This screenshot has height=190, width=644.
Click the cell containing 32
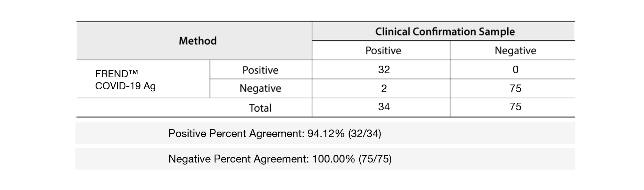(x=384, y=70)
